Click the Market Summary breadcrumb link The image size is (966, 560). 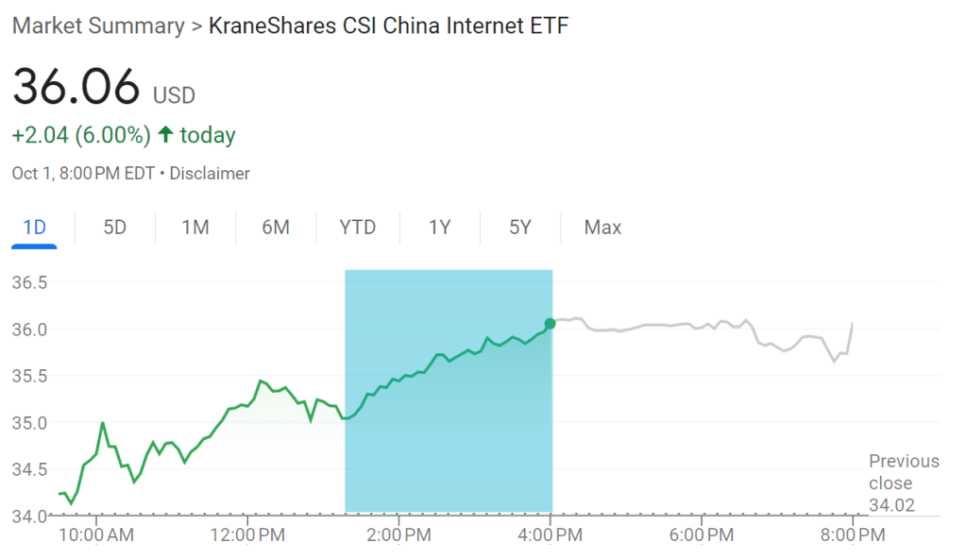tap(97, 26)
